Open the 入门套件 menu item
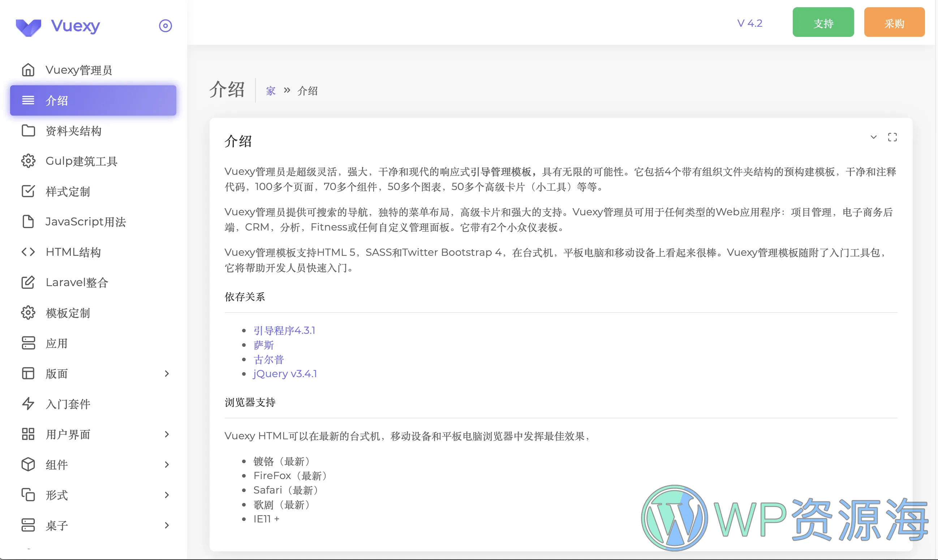Viewport: 938px width, 560px height. (x=93, y=404)
